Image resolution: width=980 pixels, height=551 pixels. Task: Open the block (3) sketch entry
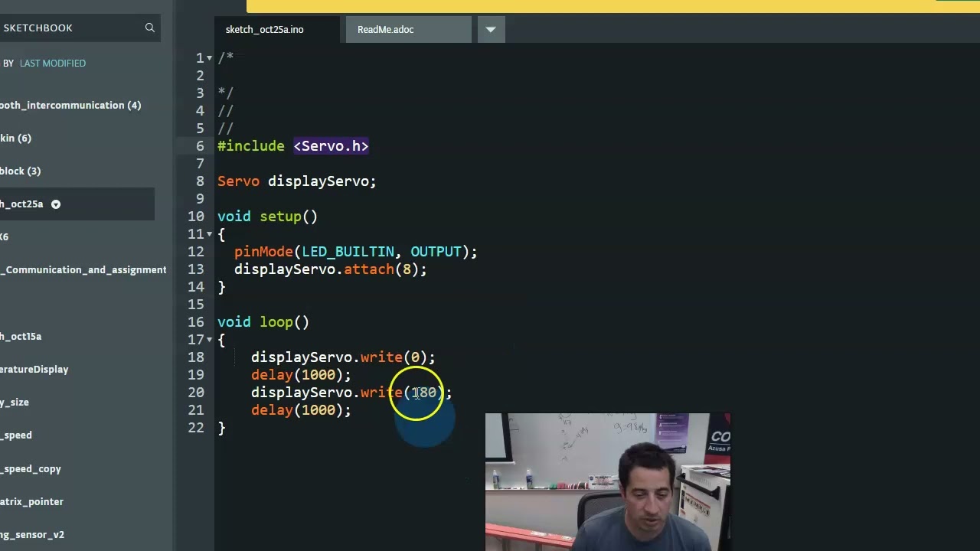21,171
